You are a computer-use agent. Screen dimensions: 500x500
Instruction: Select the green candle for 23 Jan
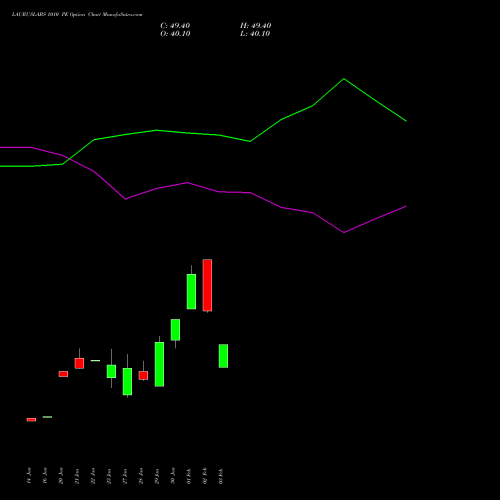[111, 371]
